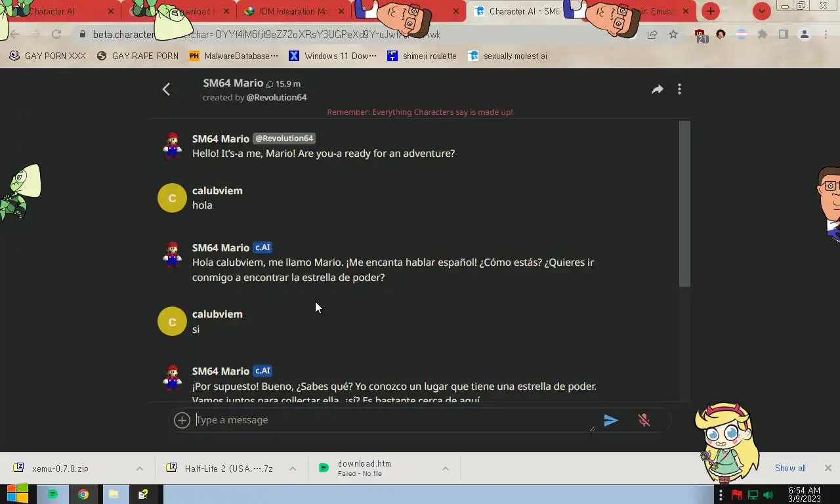The width and height of the screenshot is (840, 504).
Task: Go back using the chat's left chevron
Action: [x=166, y=89]
